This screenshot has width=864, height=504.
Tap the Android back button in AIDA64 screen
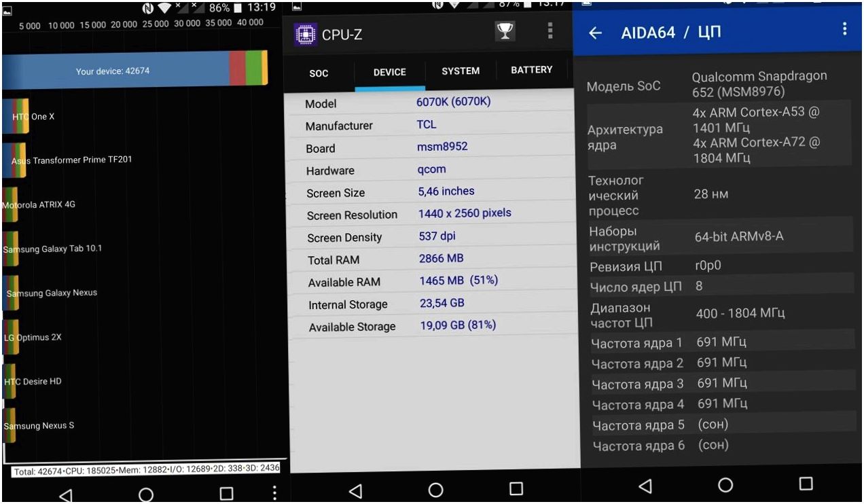[x=645, y=485]
